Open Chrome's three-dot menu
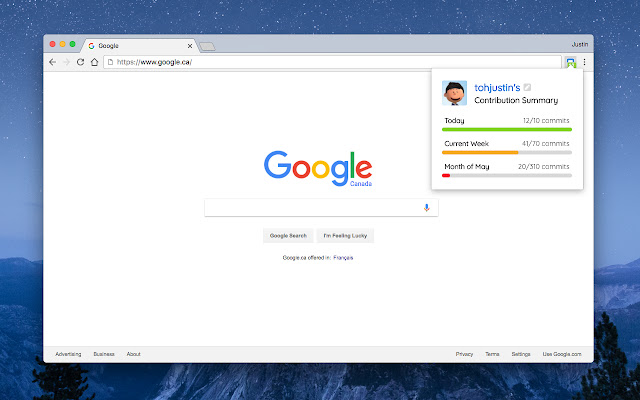 tap(584, 62)
